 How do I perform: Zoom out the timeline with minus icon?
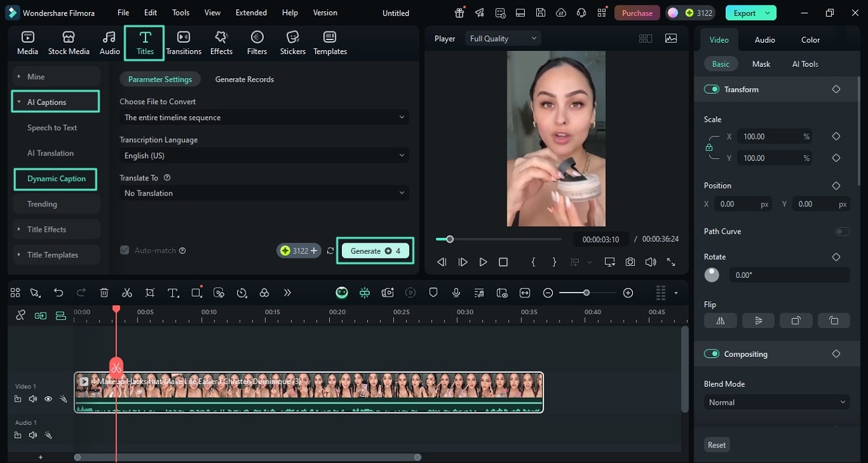548,293
